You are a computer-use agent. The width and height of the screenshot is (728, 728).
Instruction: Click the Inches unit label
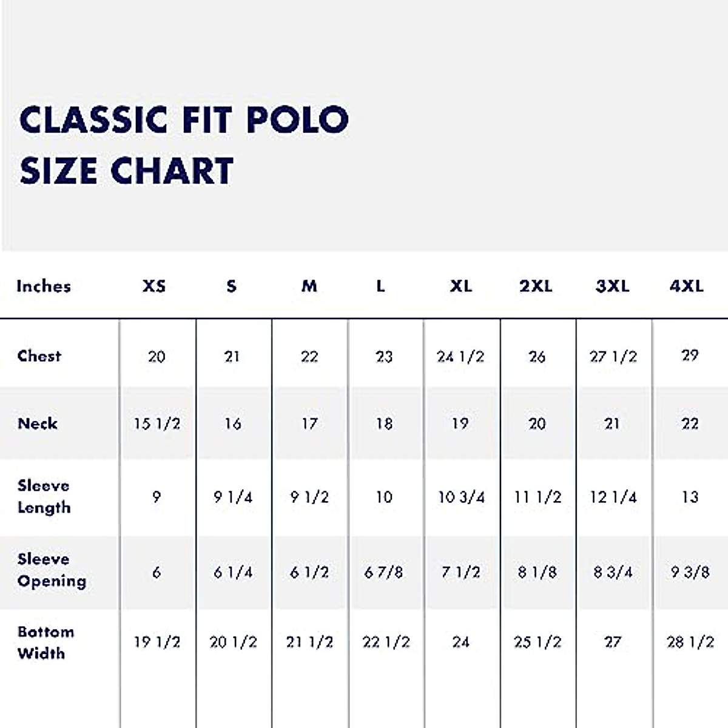coord(44,286)
